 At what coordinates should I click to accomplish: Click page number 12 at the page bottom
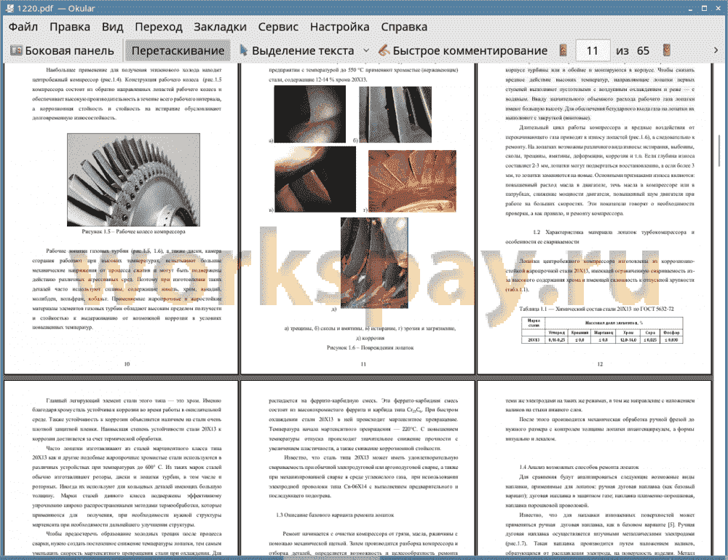[x=600, y=364]
